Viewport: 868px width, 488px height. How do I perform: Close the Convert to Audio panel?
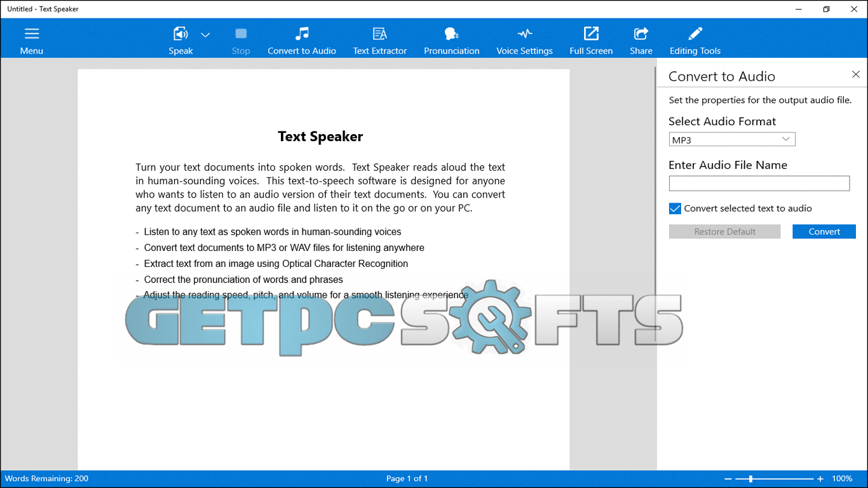click(856, 74)
